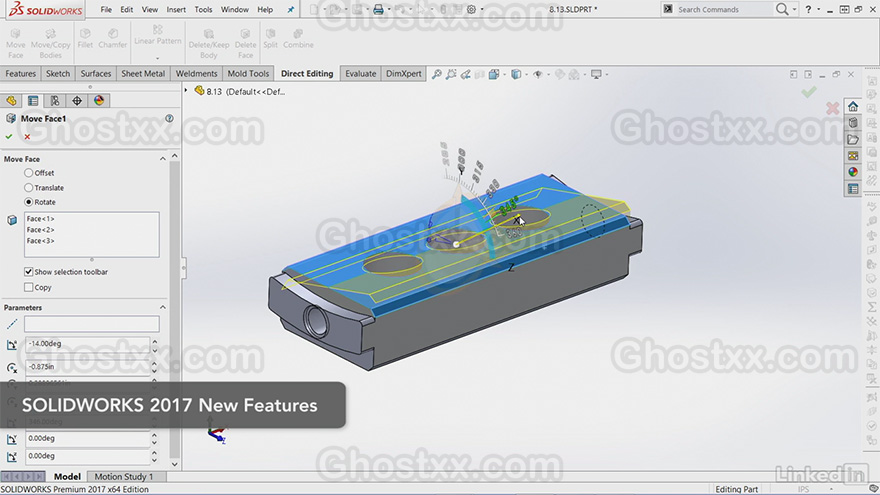Decrease the last 0.00deg Z angle spinner
This screenshot has width=880, height=495.
(155, 460)
